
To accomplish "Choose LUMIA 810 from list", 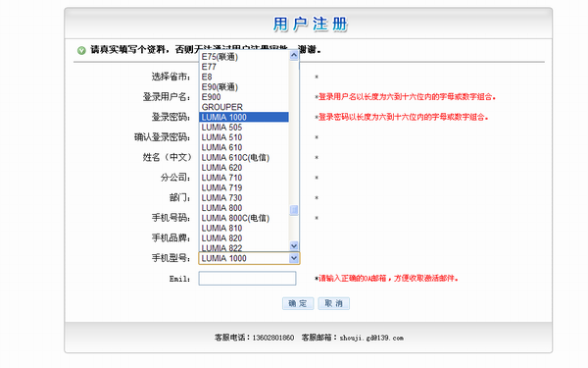I will tap(244, 228).
